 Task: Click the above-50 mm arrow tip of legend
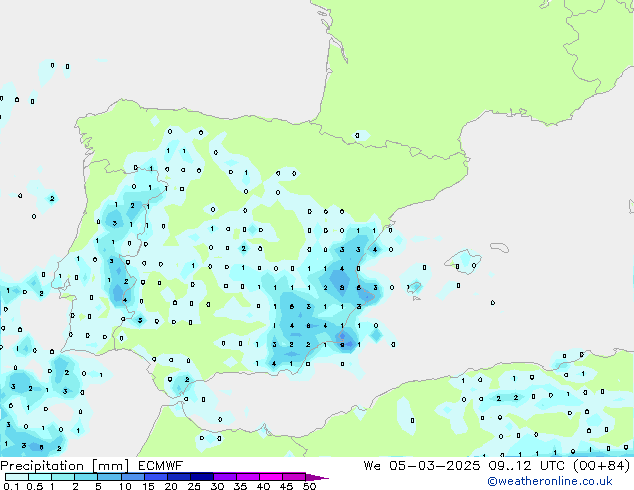click(317, 477)
